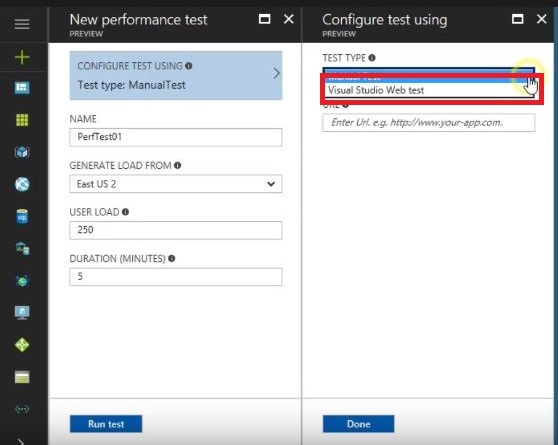This screenshot has height=445, width=558.
Task: Open the Configure Test Using selector chevron
Action: (x=276, y=73)
